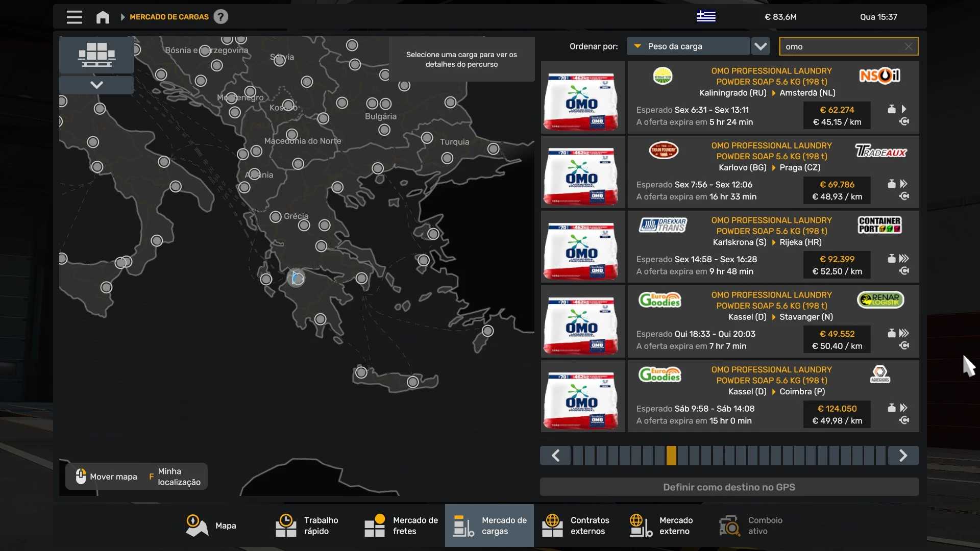The height and width of the screenshot is (551, 980).
Task: Click OMO thumbnail for Kassel to Coimbra offer
Action: click(583, 396)
